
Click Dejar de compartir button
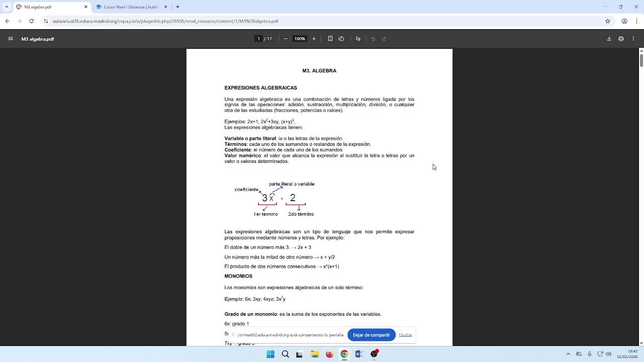[371, 335]
